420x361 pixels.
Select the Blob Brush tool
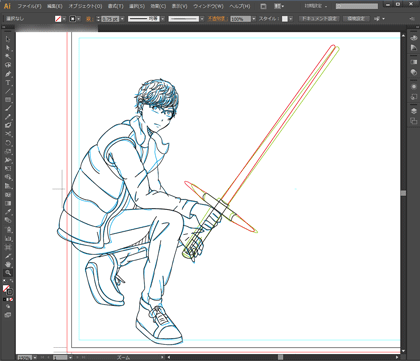[x=8, y=126]
